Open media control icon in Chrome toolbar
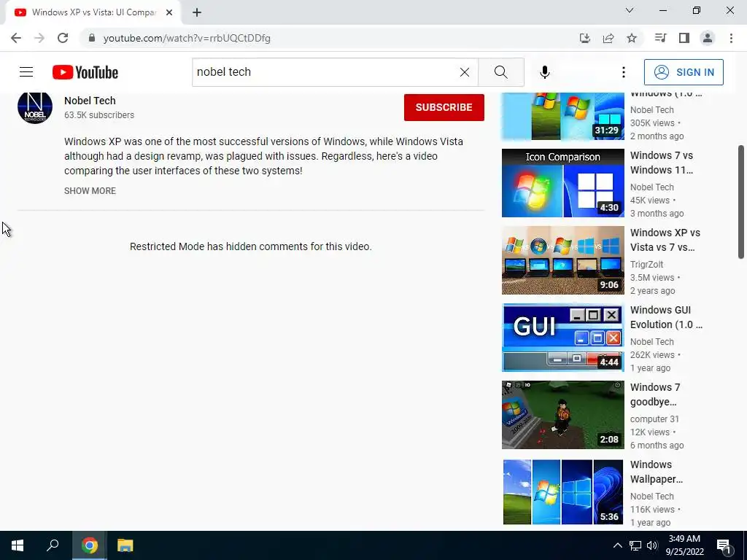Screen dimensions: 747x560 pyautogui.click(x=660, y=38)
